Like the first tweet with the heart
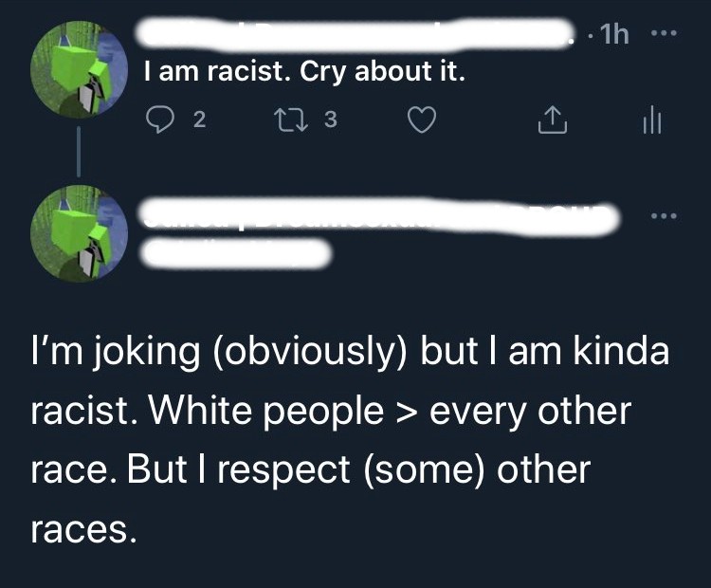The height and width of the screenshot is (588, 711). click(x=422, y=119)
